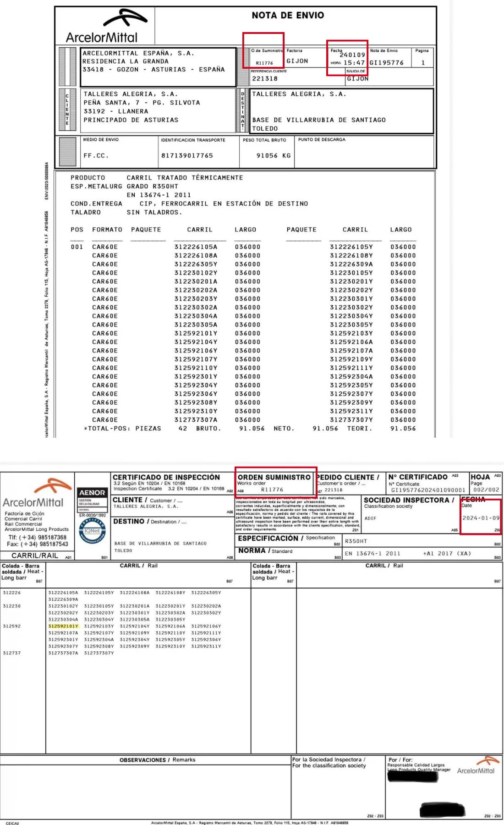Click the round IQNet certification seal
The height and width of the screenshot is (825, 504).
coord(92,531)
